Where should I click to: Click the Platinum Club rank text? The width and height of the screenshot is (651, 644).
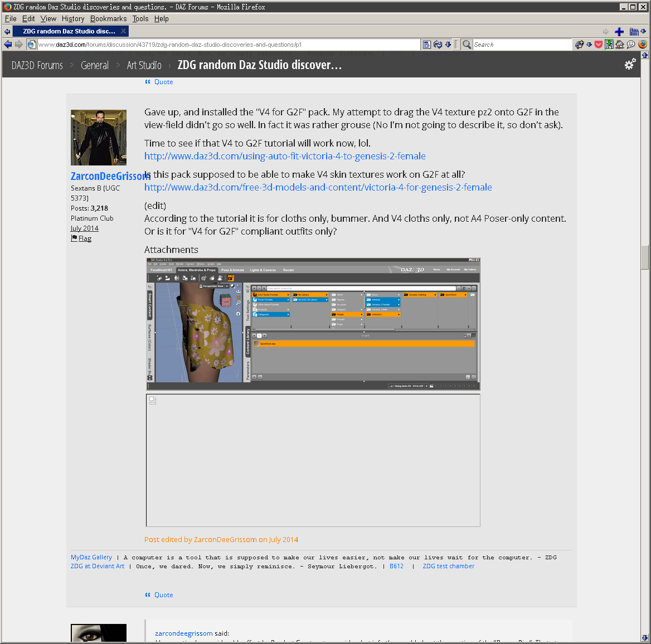[x=92, y=218]
